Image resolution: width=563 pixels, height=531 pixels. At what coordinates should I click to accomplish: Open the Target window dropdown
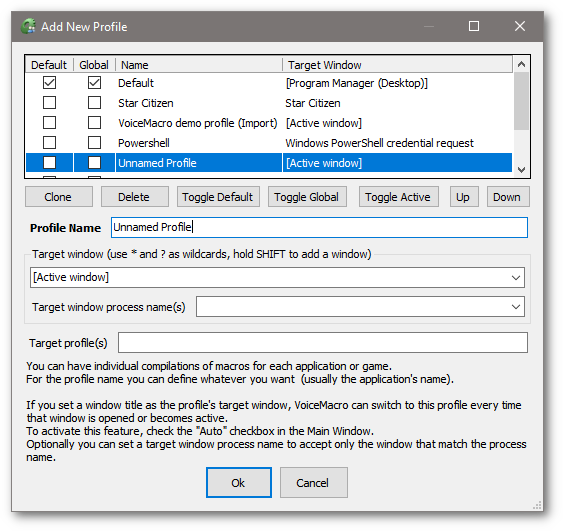[516, 278]
